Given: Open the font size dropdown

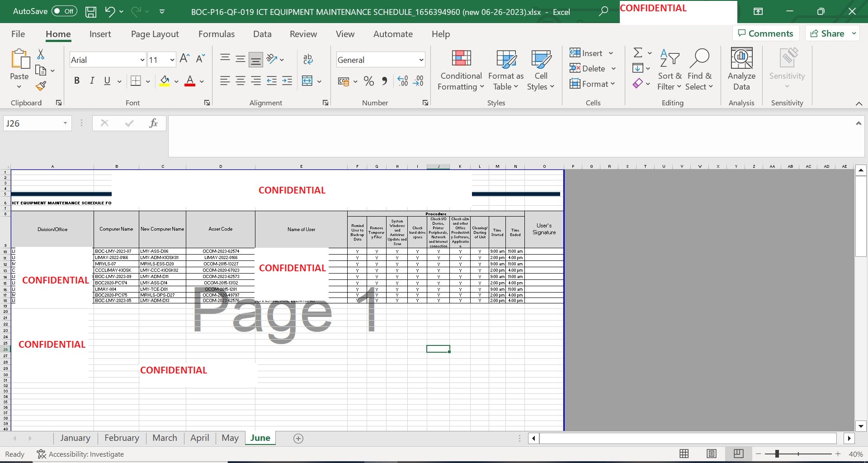Looking at the screenshot, I should coord(172,60).
